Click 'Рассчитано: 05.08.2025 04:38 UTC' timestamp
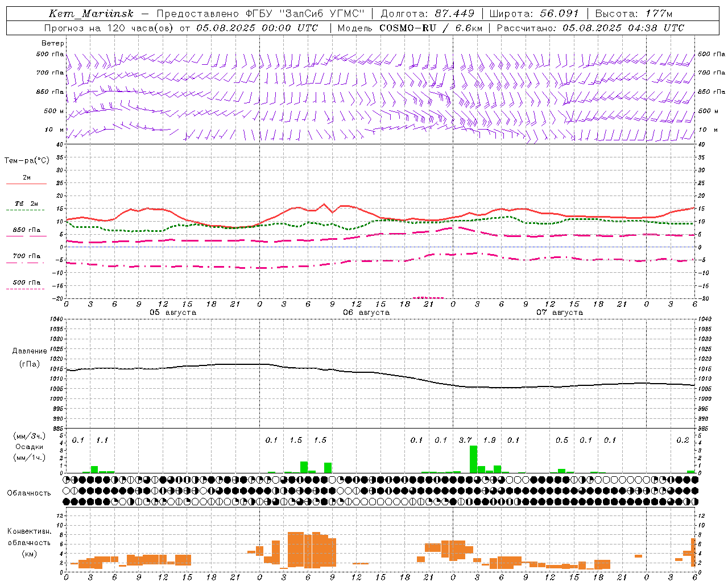Image resolution: width=728 pixels, height=582 pixels. pyautogui.click(x=590, y=28)
